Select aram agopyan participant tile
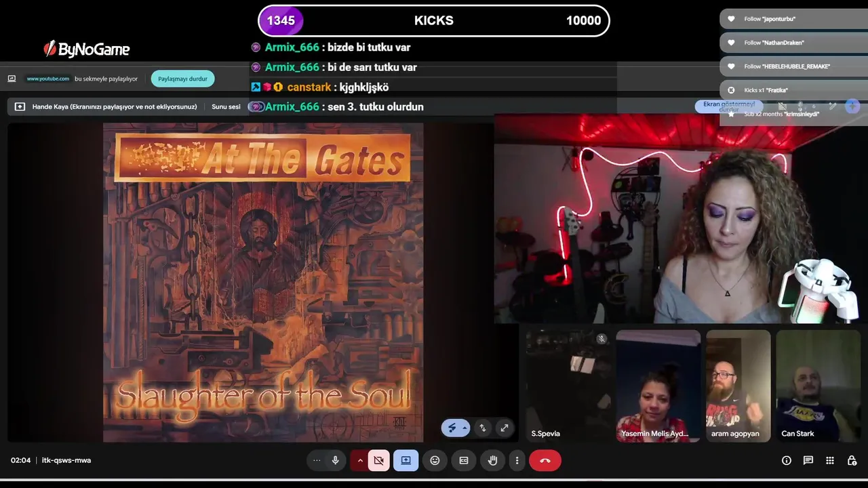The height and width of the screenshot is (488, 868). [x=738, y=386]
